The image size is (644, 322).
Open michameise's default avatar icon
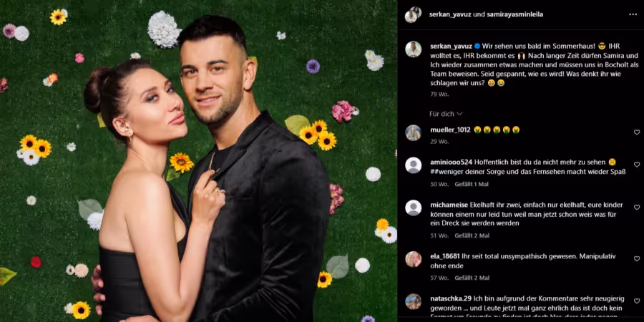coord(413,208)
